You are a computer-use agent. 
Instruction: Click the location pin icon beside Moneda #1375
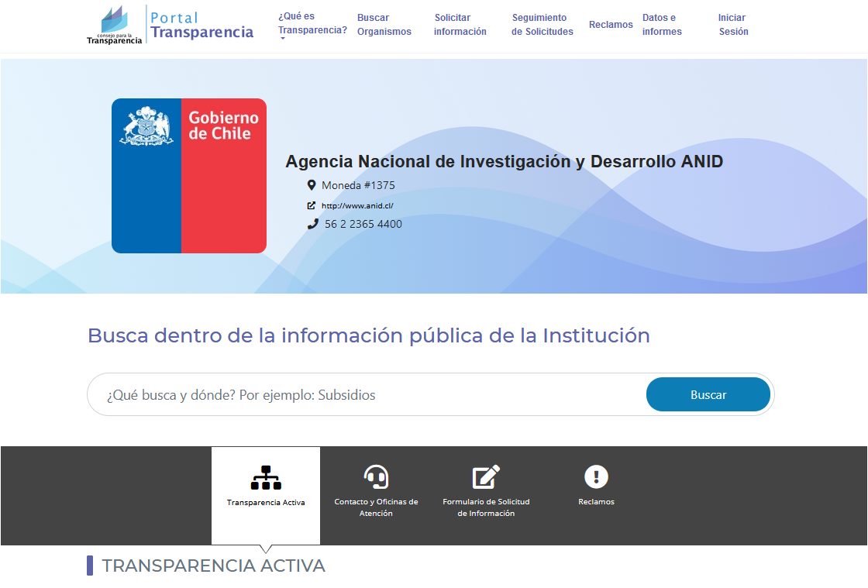(312, 185)
